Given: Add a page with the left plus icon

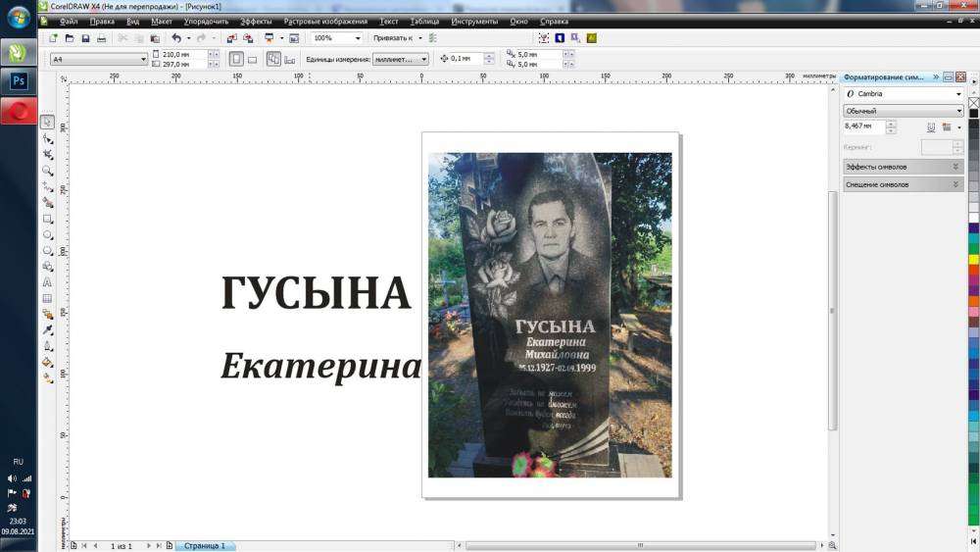Looking at the screenshot, I should (x=73, y=546).
